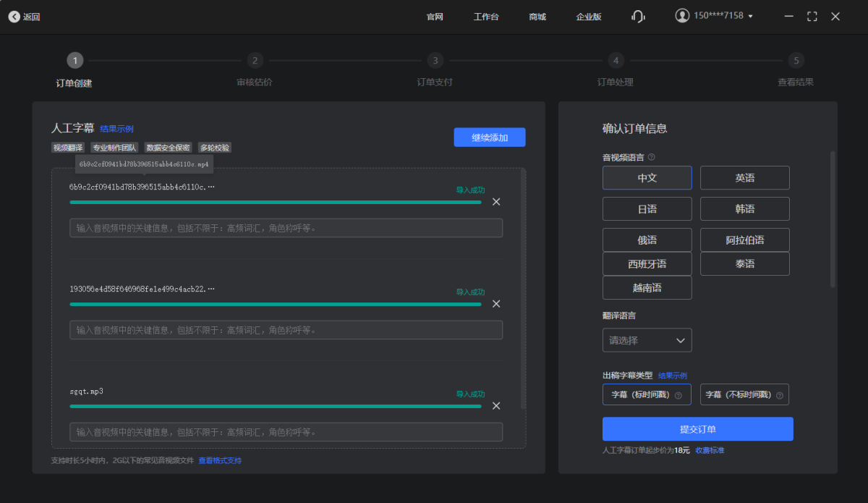Open 企业版 in the top navigation
868x503 pixels.
click(589, 17)
